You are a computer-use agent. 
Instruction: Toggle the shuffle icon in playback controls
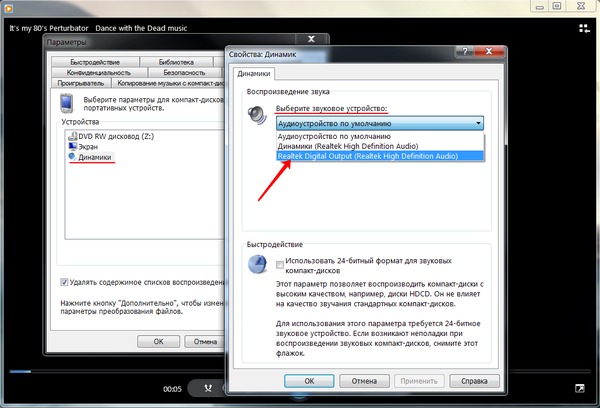pos(208,388)
